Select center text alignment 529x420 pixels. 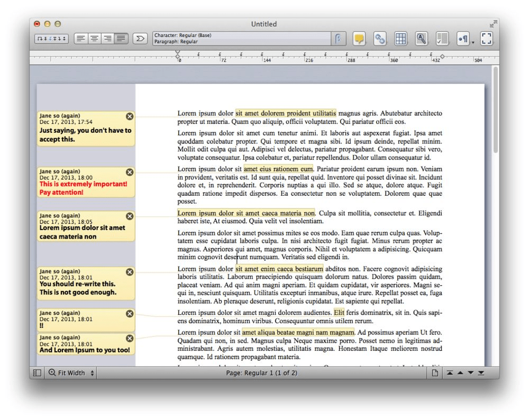click(94, 39)
